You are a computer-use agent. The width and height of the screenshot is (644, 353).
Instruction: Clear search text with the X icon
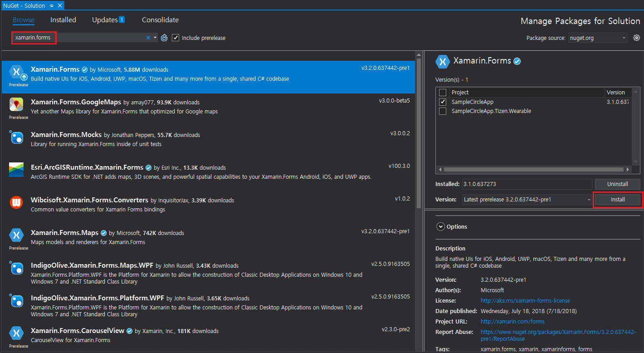pyautogui.click(x=148, y=38)
